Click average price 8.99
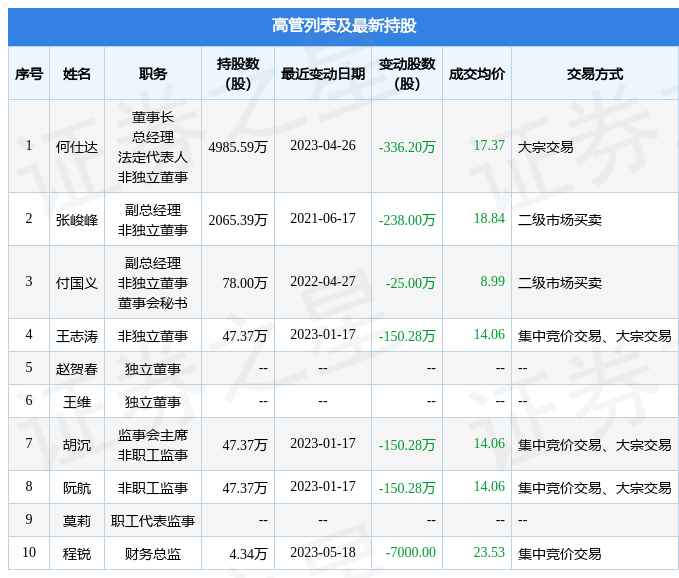Viewport: 679px width, 578px height. coord(492,281)
